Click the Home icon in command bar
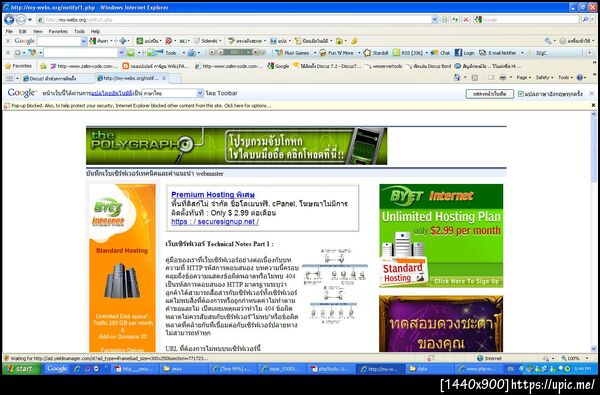Image resolution: width=600 pixels, height=395 pixels. coord(457,78)
